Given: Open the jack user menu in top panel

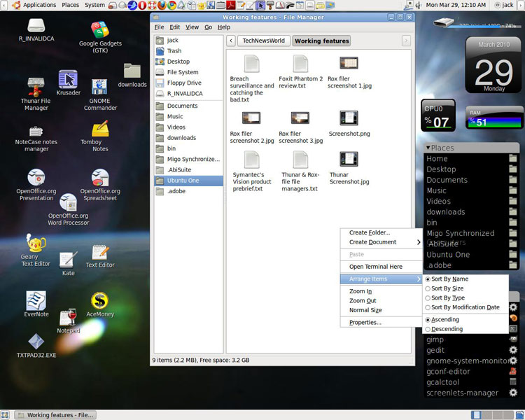Looking at the screenshot, I should (x=504, y=5).
